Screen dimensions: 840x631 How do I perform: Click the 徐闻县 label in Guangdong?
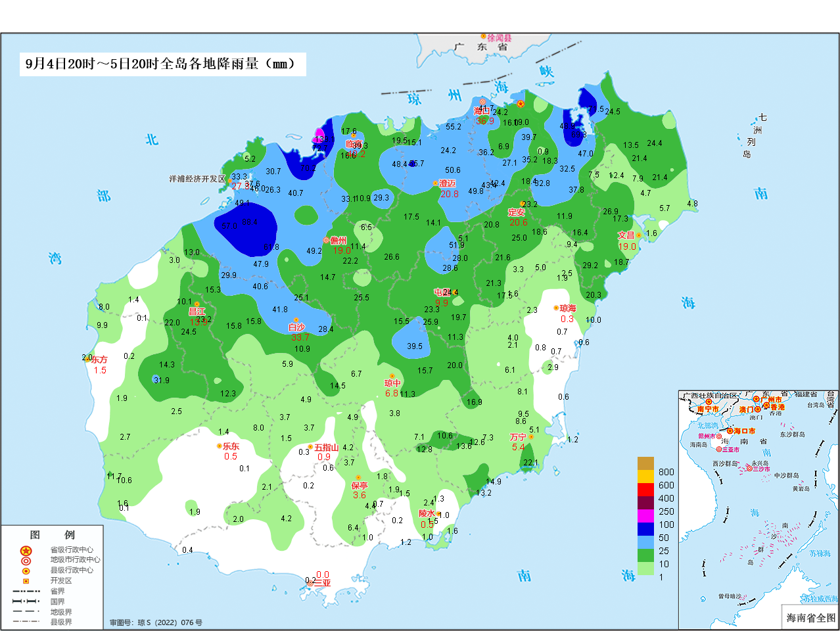pyautogui.click(x=499, y=39)
